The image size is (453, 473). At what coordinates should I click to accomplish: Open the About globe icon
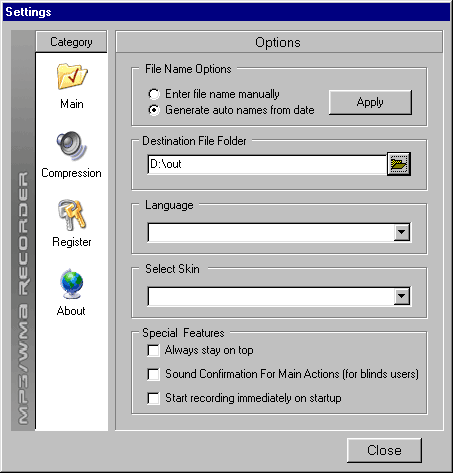point(71,284)
